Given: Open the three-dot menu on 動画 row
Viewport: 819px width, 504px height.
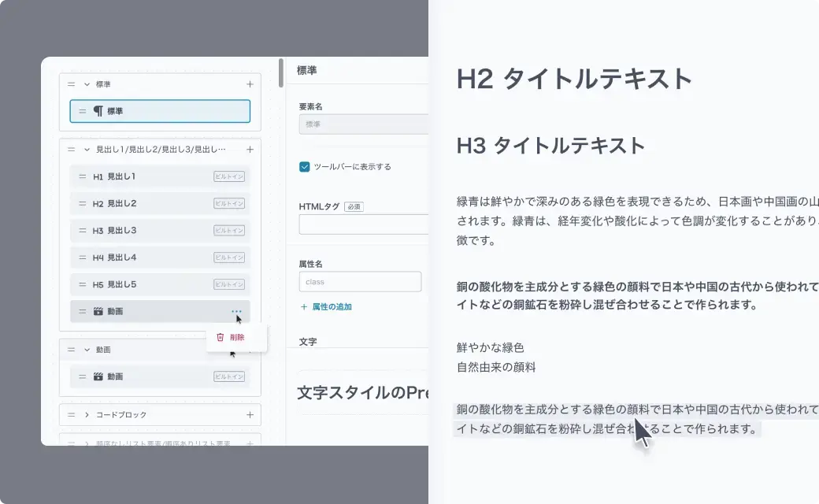Looking at the screenshot, I should click(x=236, y=312).
